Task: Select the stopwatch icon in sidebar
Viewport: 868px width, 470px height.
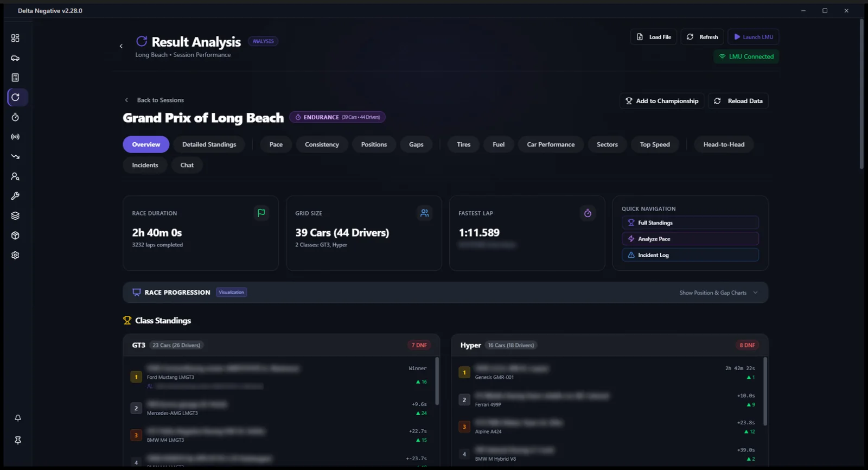Action: click(15, 117)
